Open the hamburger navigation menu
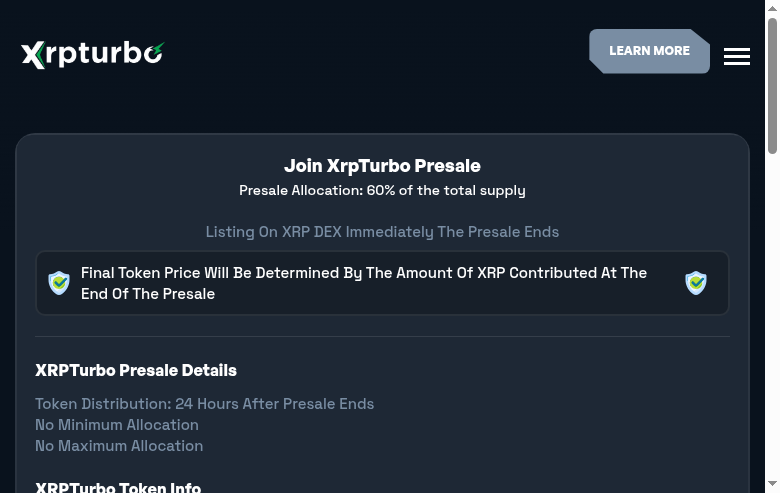 737,57
